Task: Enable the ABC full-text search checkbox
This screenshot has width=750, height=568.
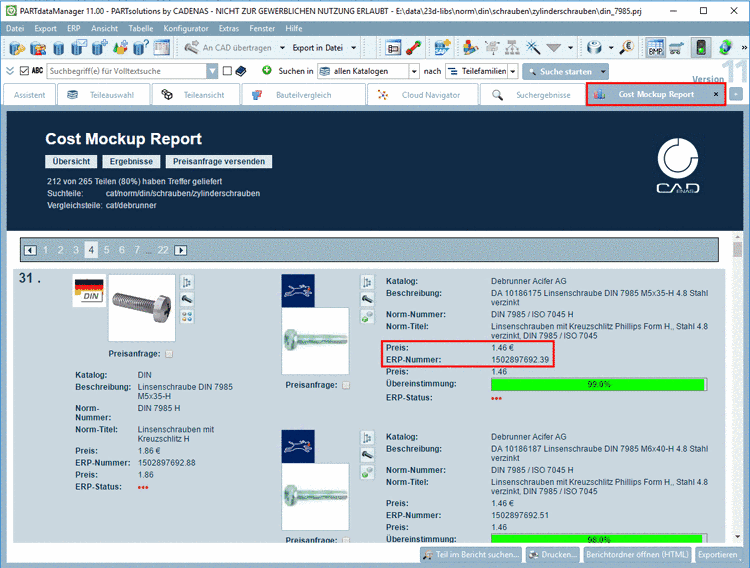Action: coord(24,71)
